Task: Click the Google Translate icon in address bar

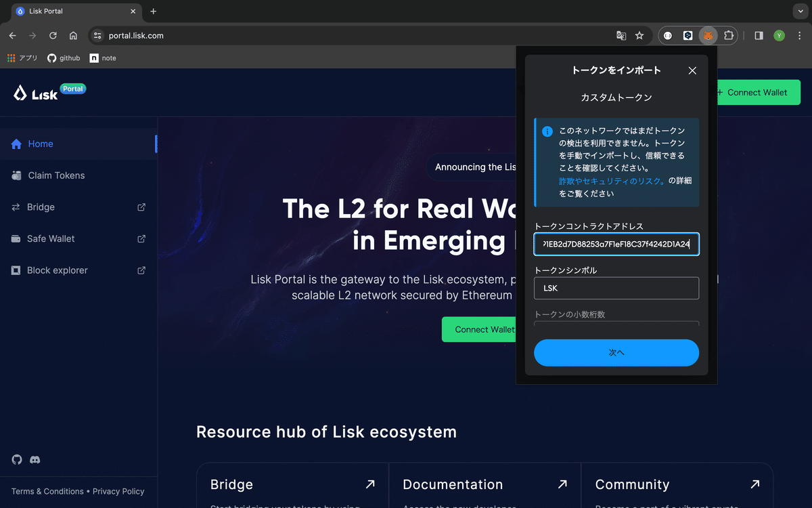Action: [621, 36]
